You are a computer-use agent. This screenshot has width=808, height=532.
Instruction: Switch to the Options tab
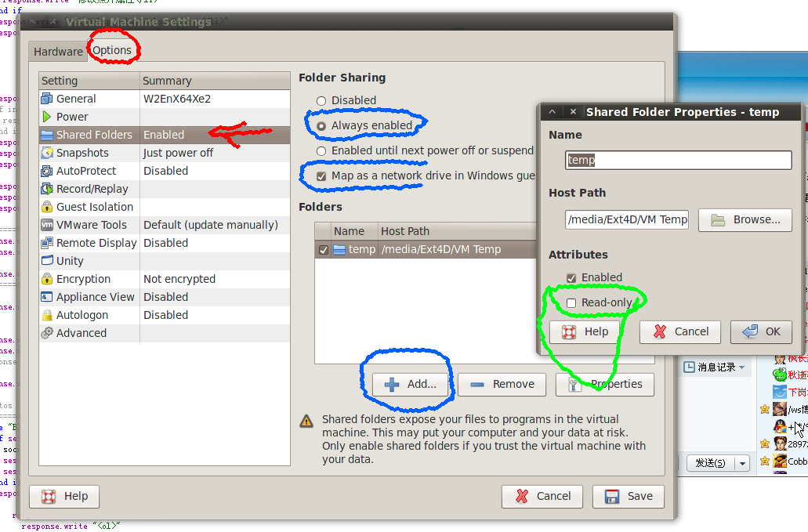coord(112,50)
